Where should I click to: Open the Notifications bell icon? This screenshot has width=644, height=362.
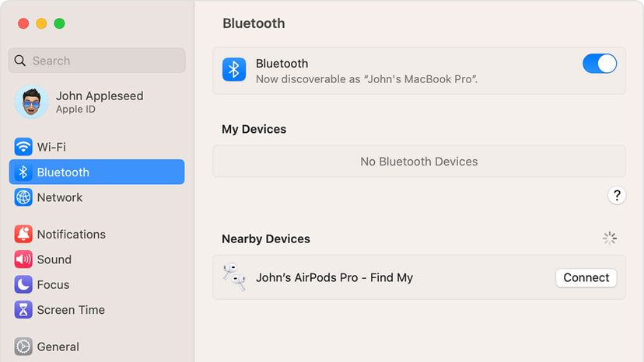tap(23, 234)
